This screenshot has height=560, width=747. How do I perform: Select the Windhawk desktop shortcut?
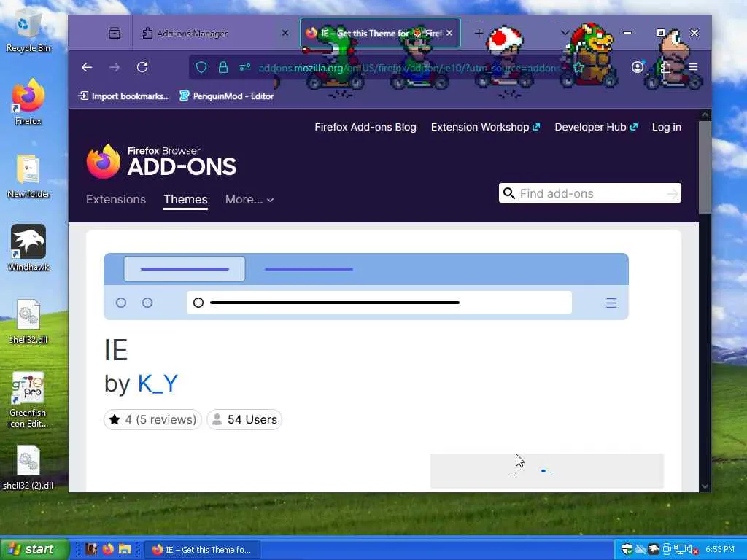click(x=28, y=248)
